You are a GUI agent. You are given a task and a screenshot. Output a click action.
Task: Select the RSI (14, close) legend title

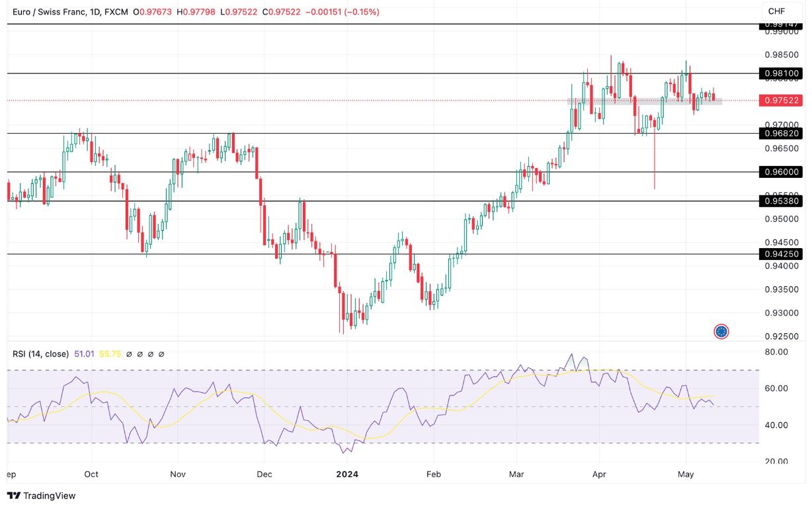coord(41,353)
